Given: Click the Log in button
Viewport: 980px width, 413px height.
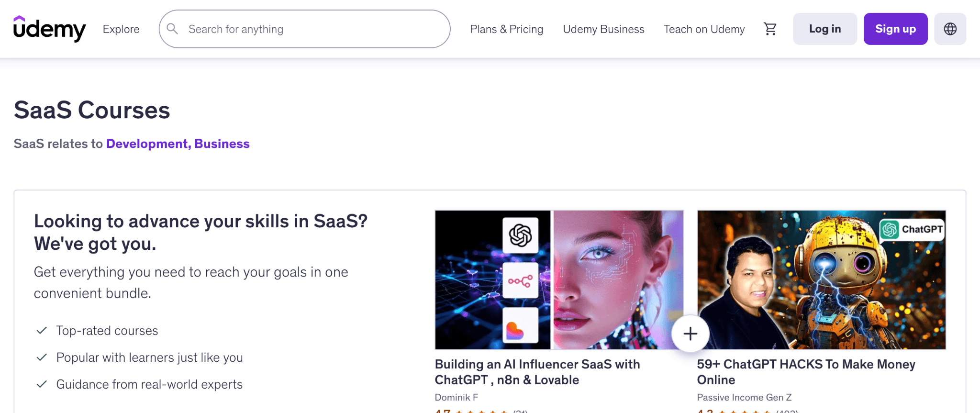Looking at the screenshot, I should 825,29.
